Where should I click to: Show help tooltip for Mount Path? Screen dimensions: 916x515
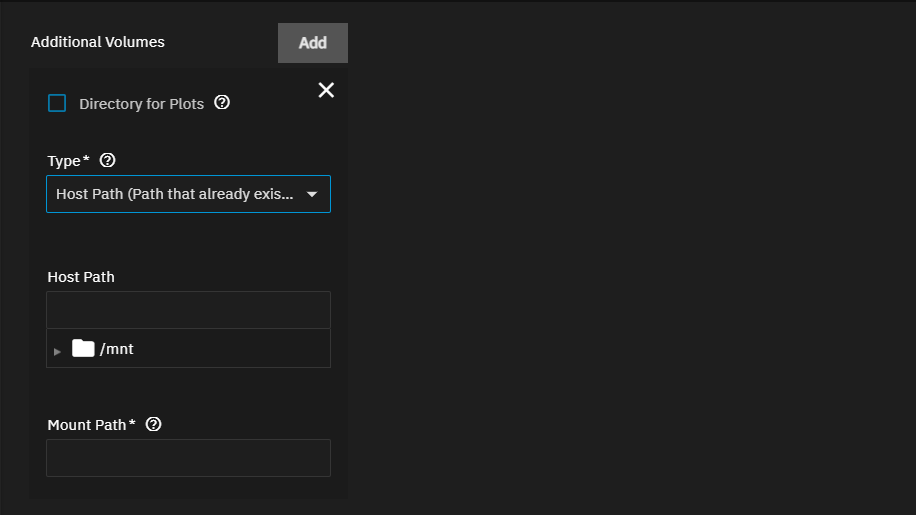click(x=153, y=424)
